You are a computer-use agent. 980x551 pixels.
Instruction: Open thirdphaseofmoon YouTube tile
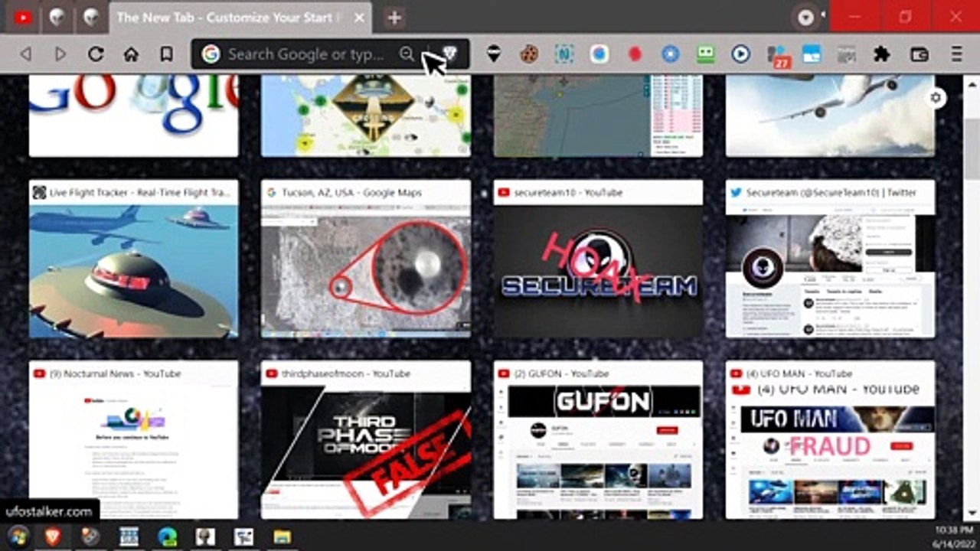click(x=366, y=439)
